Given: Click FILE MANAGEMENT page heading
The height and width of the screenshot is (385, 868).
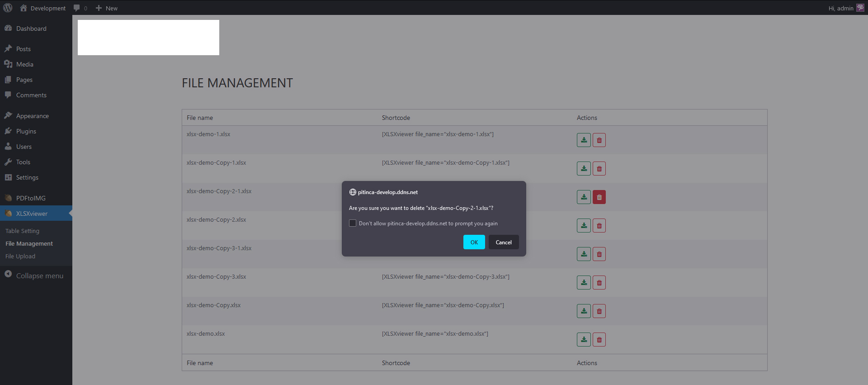Looking at the screenshot, I should [237, 83].
